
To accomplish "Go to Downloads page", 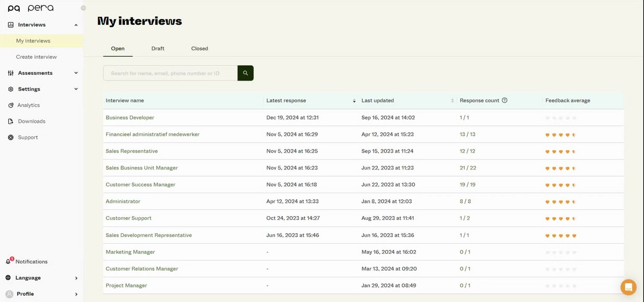I will [x=31, y=121].
